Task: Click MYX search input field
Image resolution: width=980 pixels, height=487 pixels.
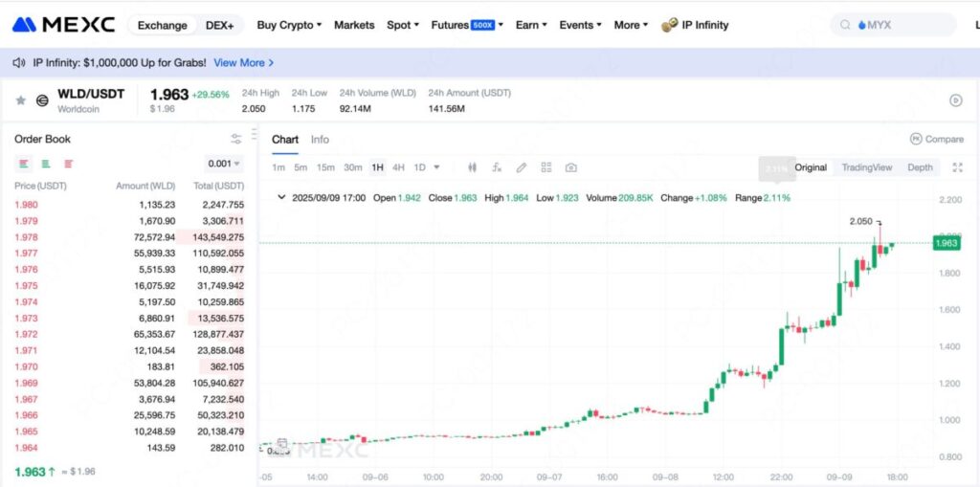Action: [893, 25]
